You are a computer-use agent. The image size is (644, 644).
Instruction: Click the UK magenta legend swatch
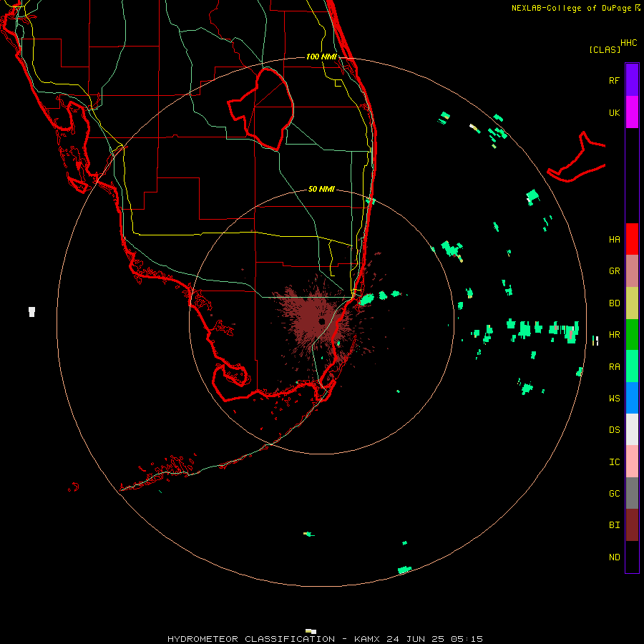click(632, 112)
